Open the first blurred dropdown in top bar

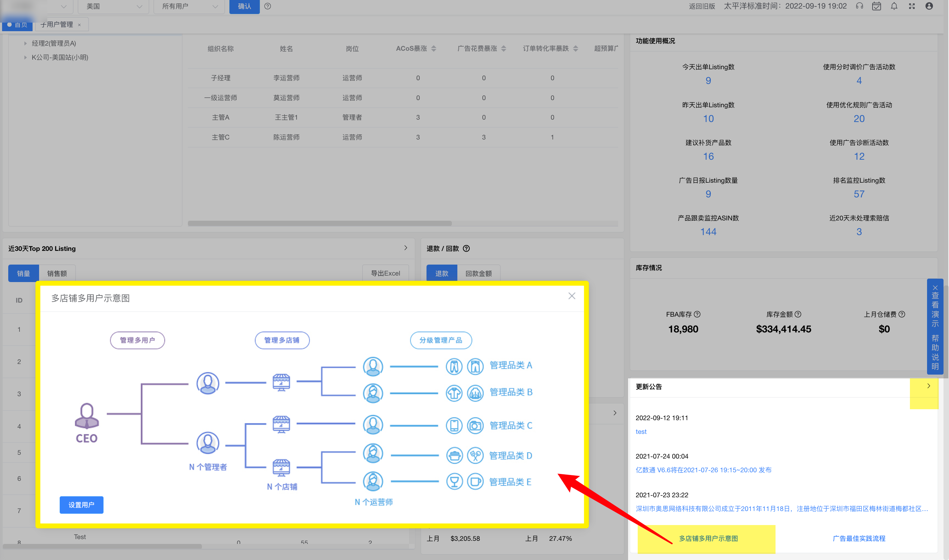pyautogui.click(x=36, y=7)
